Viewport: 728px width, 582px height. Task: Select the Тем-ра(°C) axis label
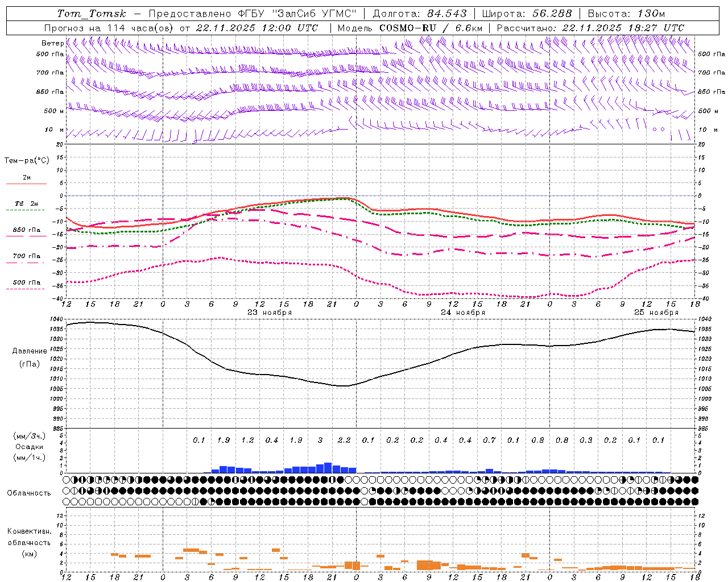[27, 161]
